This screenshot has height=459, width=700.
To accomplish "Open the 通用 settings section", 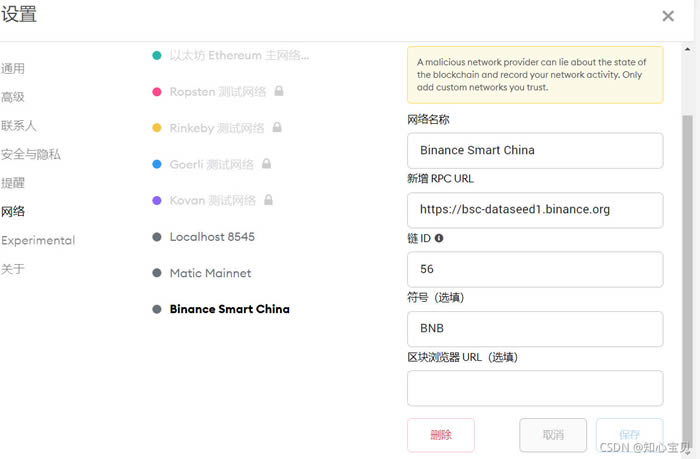I will click(x=13, y=68).
